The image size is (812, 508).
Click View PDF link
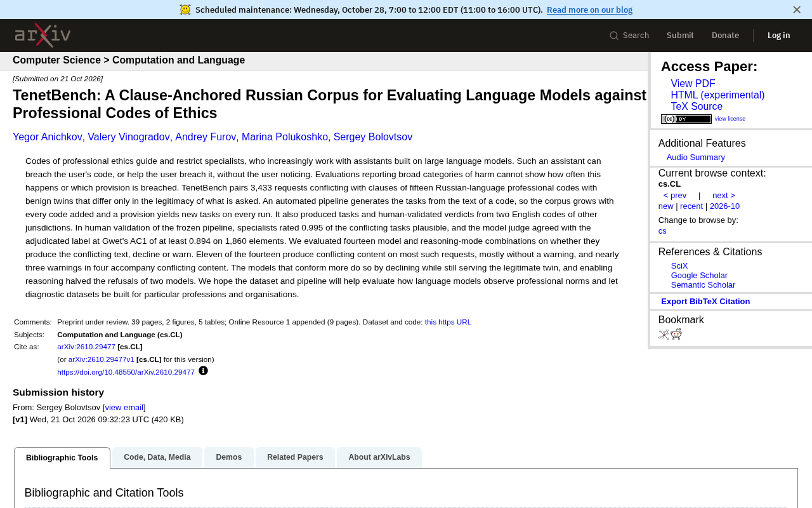(693, 84)
